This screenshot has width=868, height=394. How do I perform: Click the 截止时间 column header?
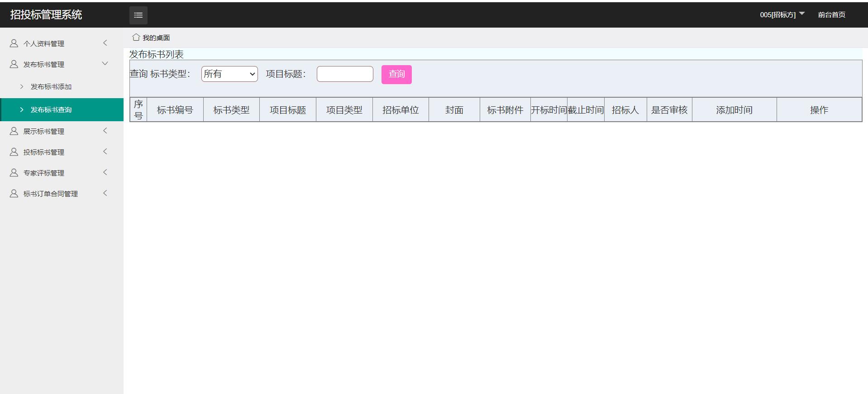(x=586, y=110)
